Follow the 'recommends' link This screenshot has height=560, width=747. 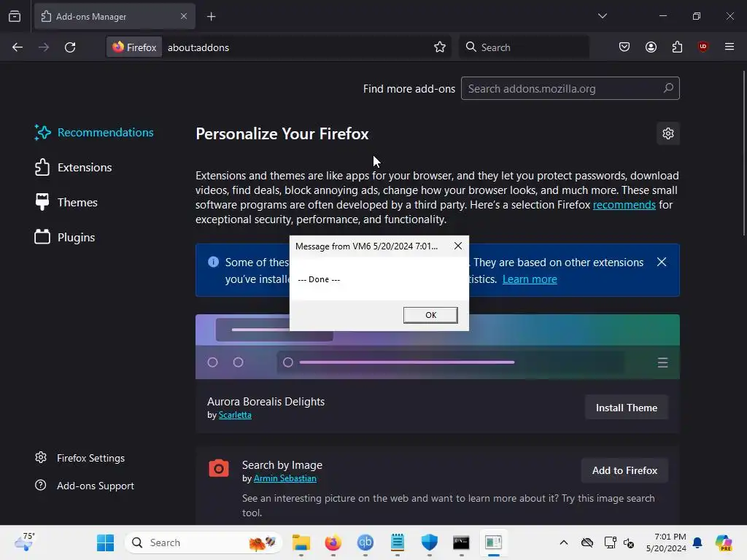coord(624,205)
